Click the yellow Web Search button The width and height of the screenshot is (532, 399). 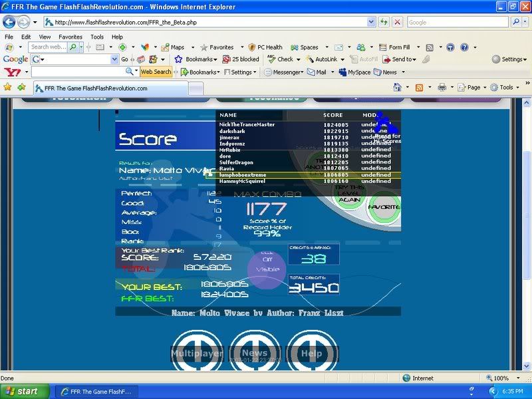tap(156, 72)
